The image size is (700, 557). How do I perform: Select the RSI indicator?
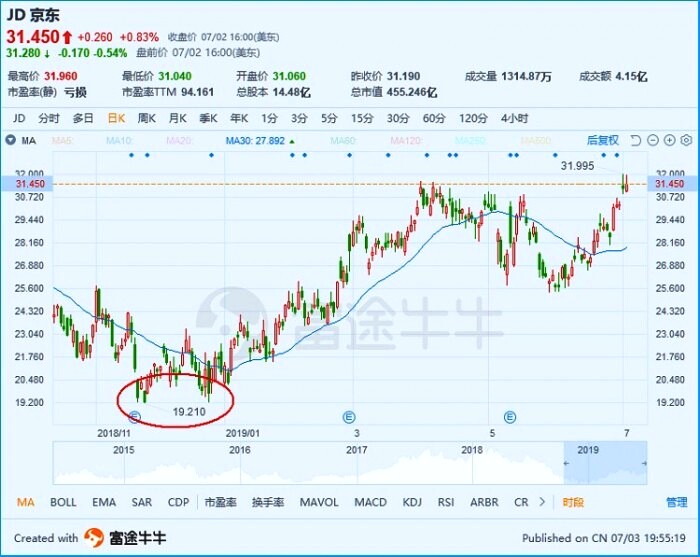(x=446, y=502)
